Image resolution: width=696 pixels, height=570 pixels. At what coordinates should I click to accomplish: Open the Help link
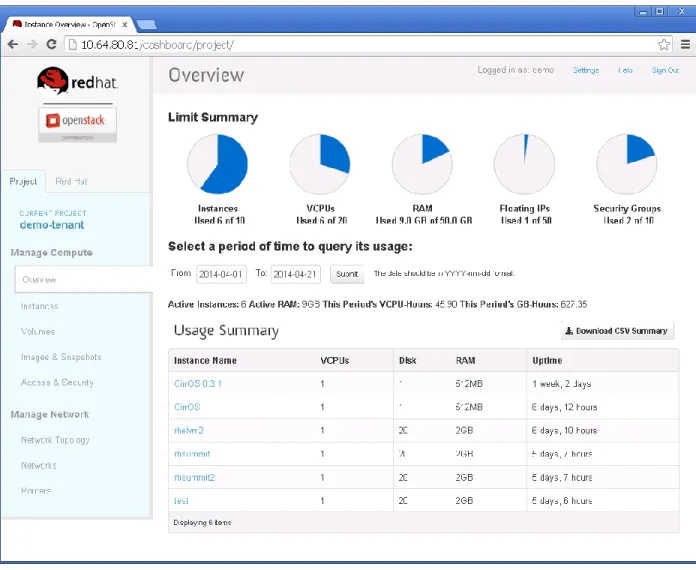pyautogui.click(x=625, y=70)
